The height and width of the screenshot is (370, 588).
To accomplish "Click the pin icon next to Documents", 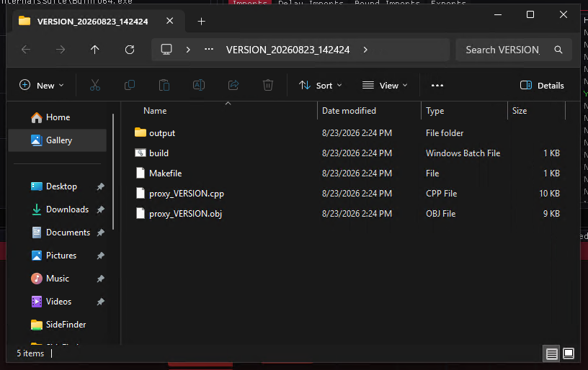I will (x=100, y=233).
